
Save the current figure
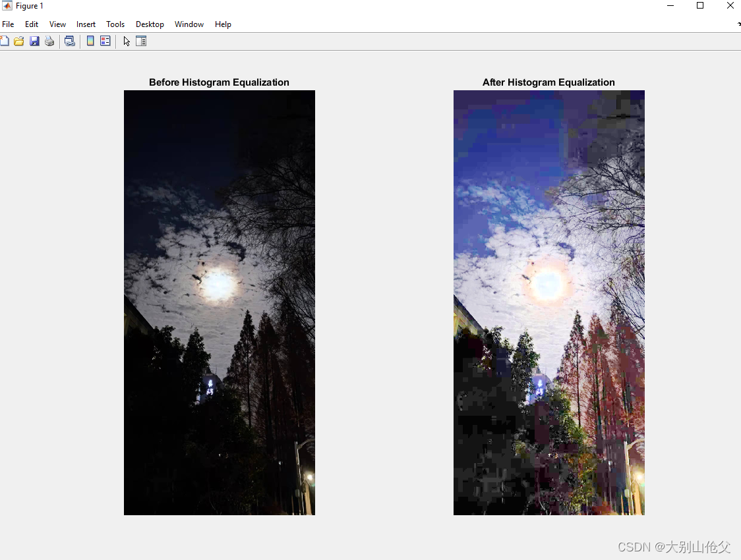coord(34,41)
